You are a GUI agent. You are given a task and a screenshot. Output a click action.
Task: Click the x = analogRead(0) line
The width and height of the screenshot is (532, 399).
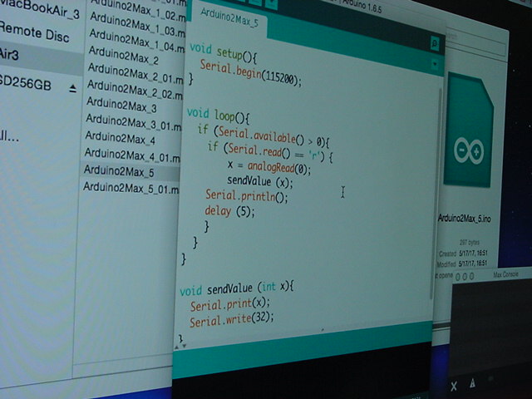pos(268,167)
